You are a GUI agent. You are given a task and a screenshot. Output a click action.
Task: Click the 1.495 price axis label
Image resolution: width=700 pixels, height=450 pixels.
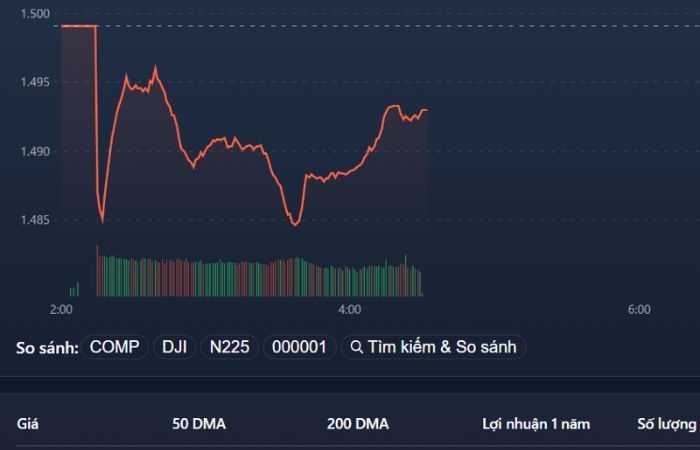pos(35,82)
